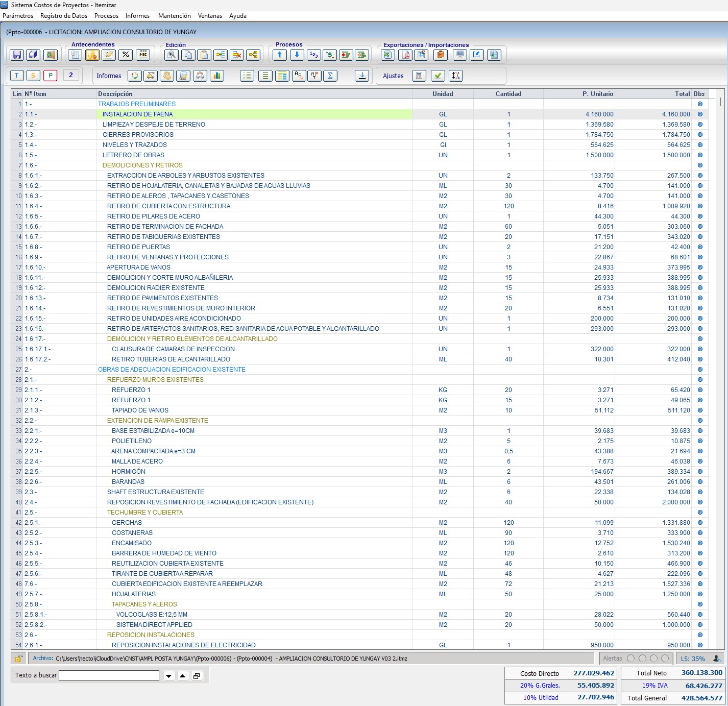The height and width of the screenshot is (706, 728).
Task: Toggle the S level button
Action: pyautogui.click(x=33, y=76)
